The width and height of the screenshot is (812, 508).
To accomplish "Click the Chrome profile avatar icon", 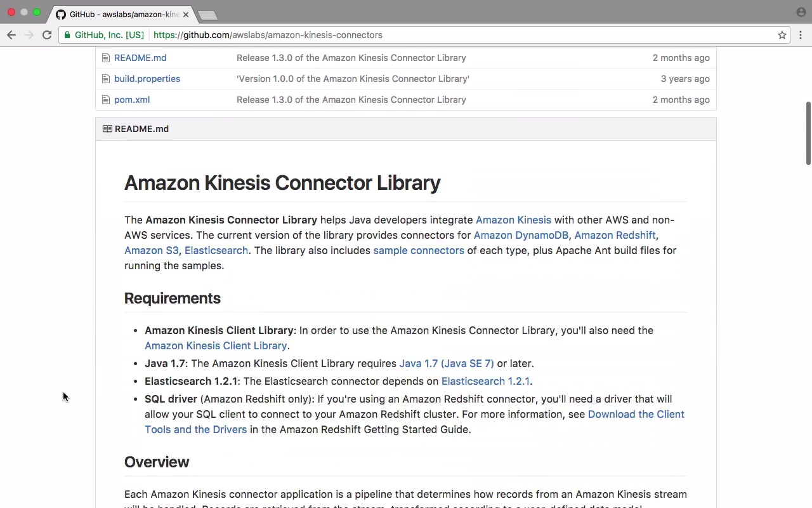I will (801, 12).
